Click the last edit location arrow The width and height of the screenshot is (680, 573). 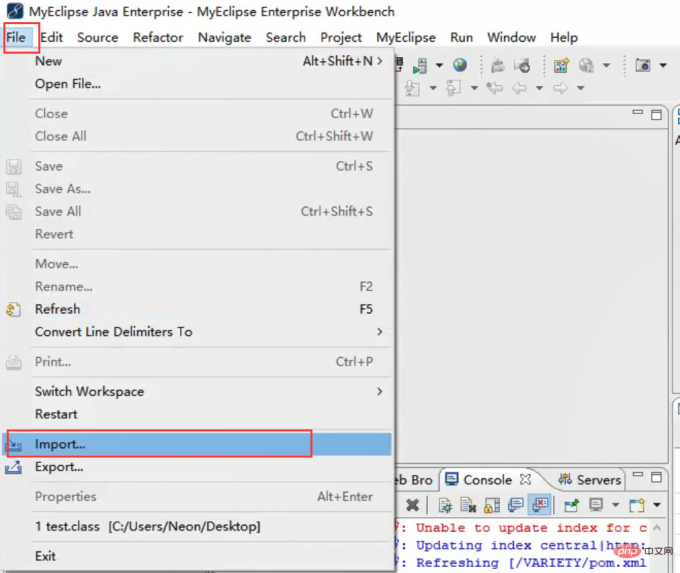[494, 88]
